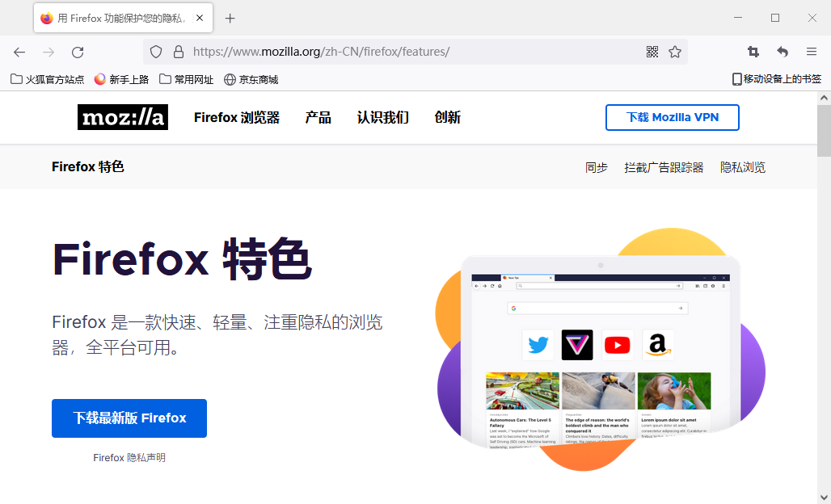Open the 京东商城 bookmark
Screen dimensions: 831x504
[x=258, y=79]
